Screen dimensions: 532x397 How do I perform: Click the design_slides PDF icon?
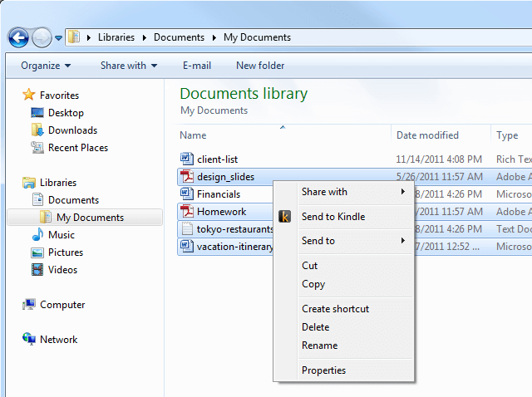186,176
